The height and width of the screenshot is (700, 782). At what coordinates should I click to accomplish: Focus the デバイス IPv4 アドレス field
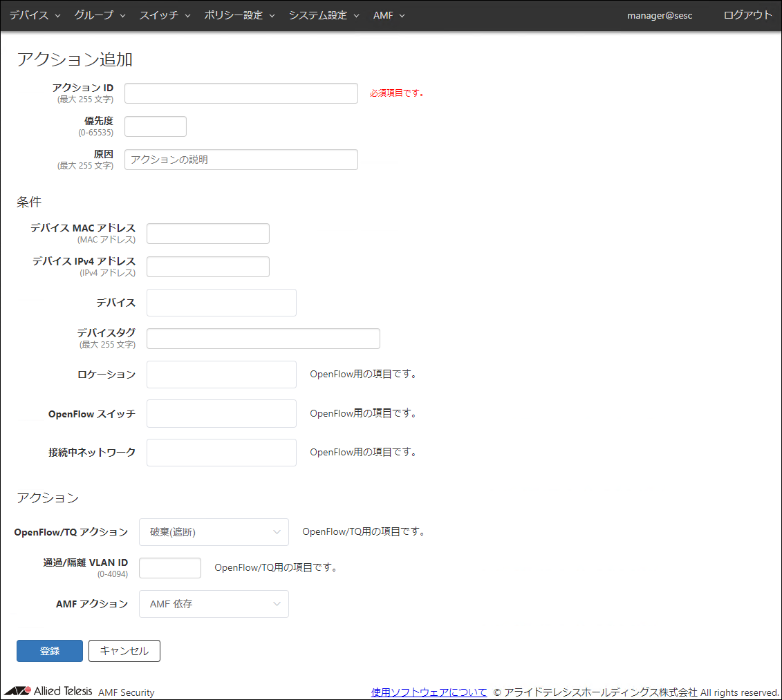pos(208,267)
